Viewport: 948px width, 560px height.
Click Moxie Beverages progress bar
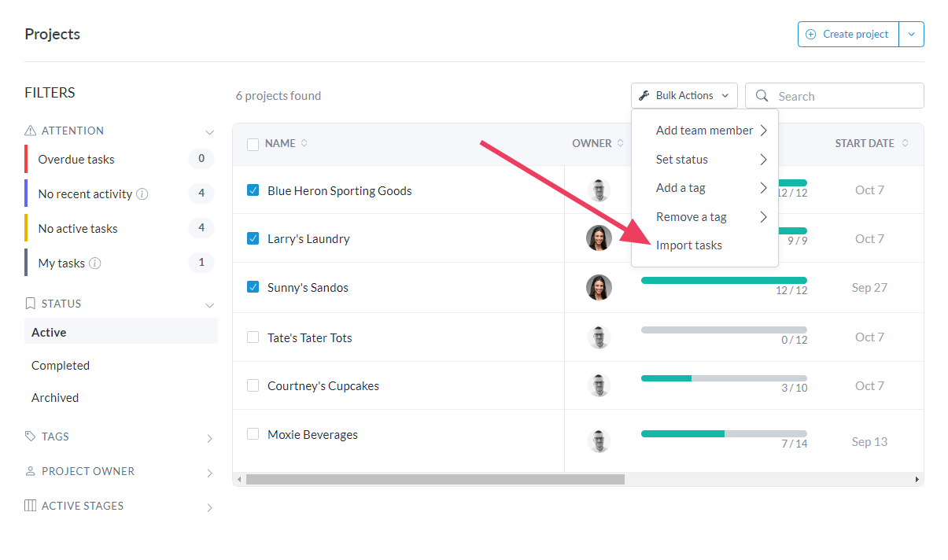click(x=723, y=433)
